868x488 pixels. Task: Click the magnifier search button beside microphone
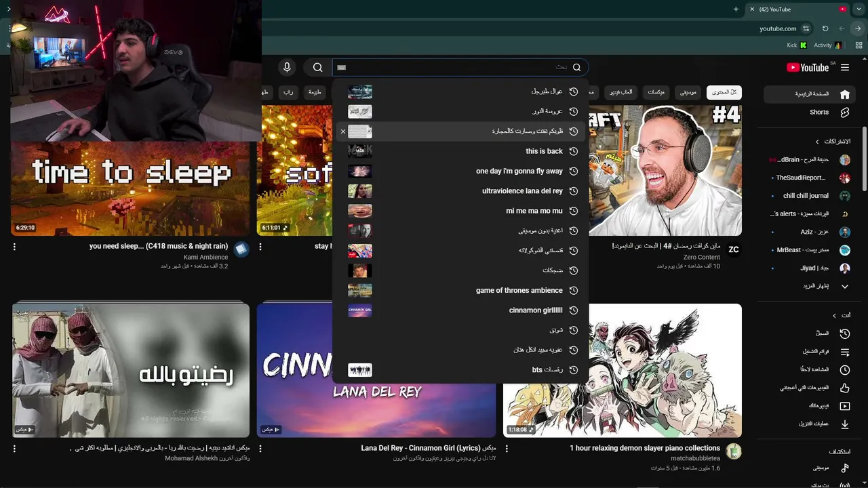pos(317,67)
